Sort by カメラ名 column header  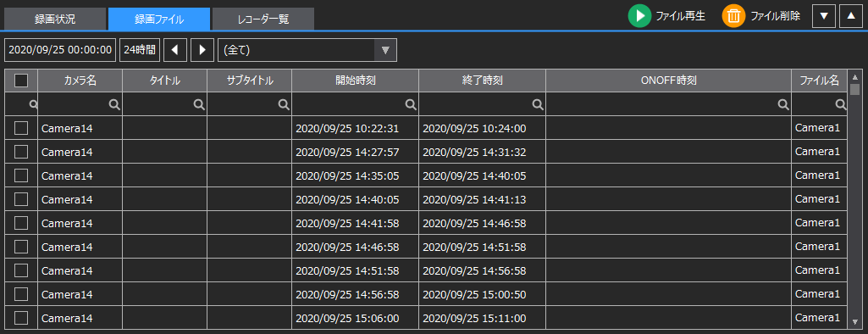click(x=80, y=81)
